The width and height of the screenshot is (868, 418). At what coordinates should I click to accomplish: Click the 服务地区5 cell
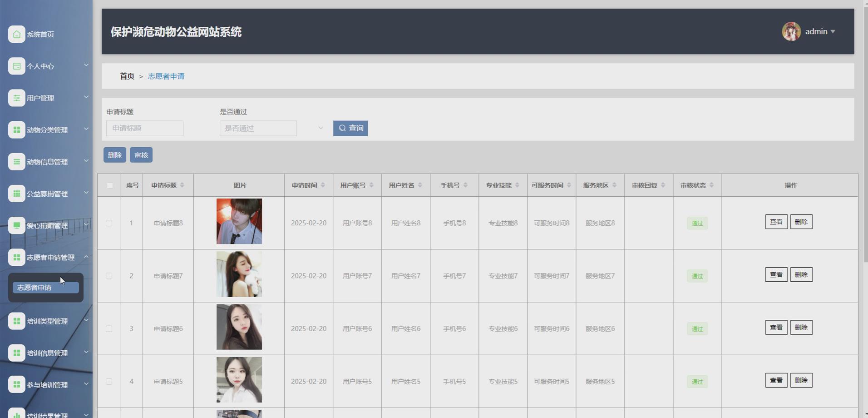click(x=600, y=382)
